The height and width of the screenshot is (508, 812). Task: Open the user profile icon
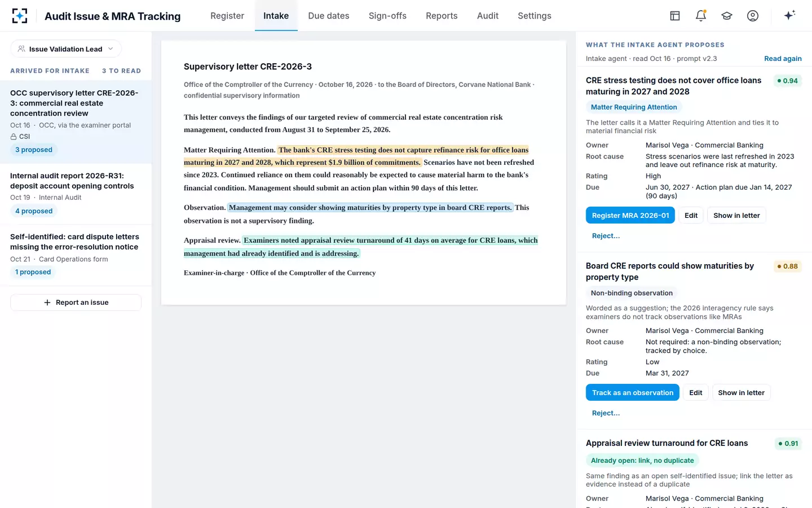pos(753,16)
